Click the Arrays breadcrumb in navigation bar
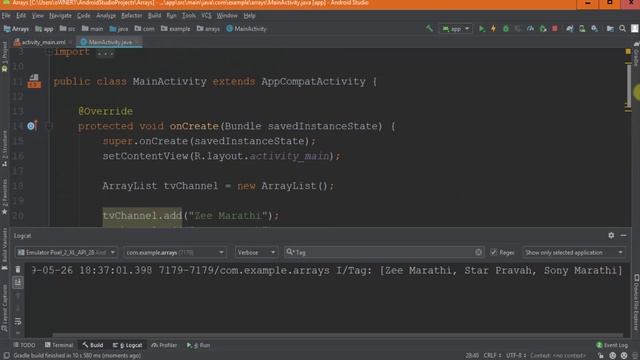 [16, 29]
